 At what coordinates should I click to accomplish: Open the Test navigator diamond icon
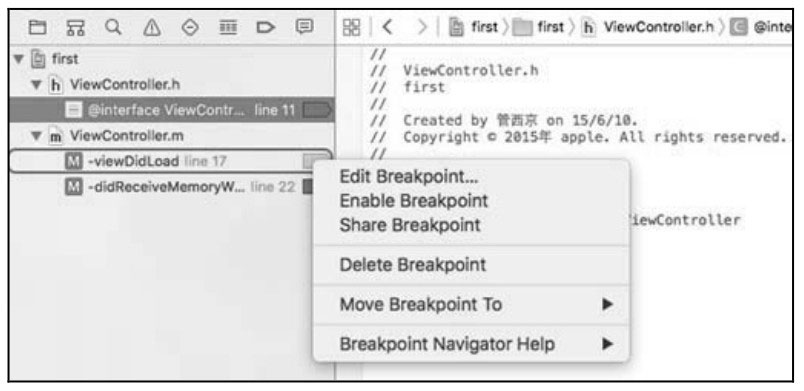[190, 28]
